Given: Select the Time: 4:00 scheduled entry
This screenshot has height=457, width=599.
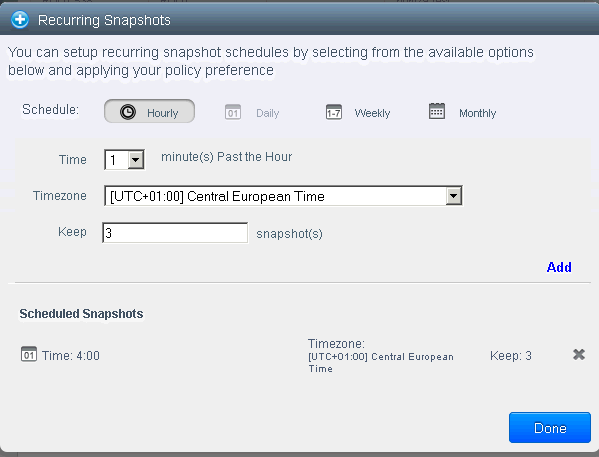Looking at the screenshot, I should coord(71,356).
